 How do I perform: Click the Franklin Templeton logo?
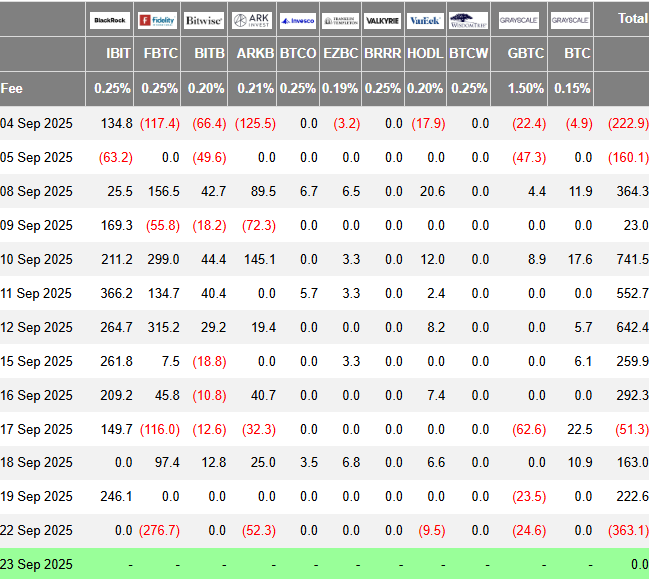coord(340,20)
